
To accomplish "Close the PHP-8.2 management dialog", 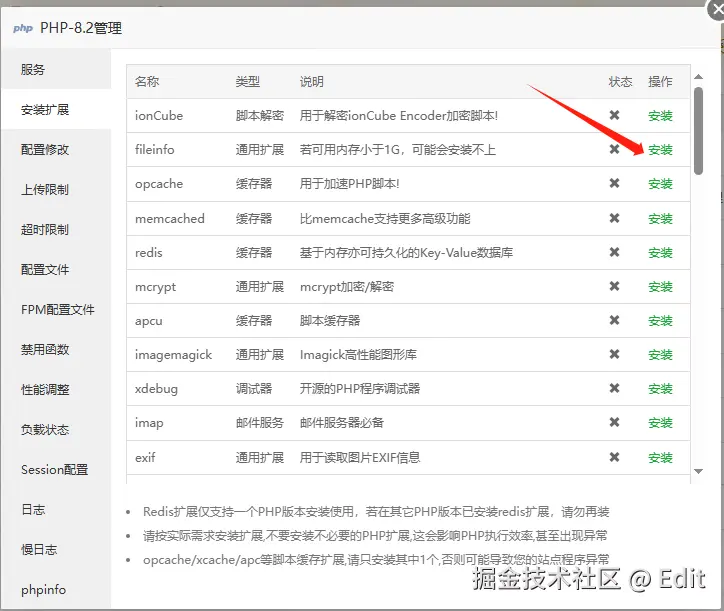I will tap(717, 10).
